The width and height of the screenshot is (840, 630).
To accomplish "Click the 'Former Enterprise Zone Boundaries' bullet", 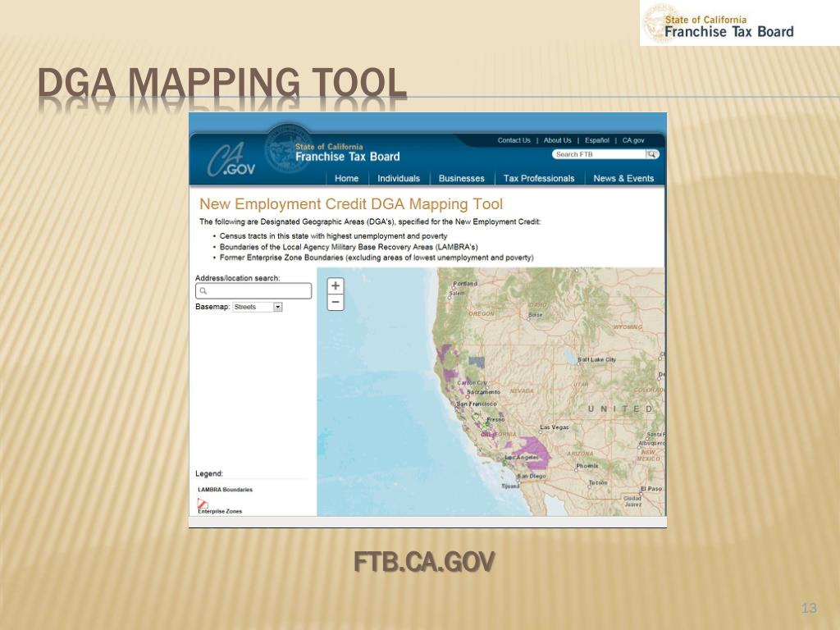I will (x=377, y=258).
